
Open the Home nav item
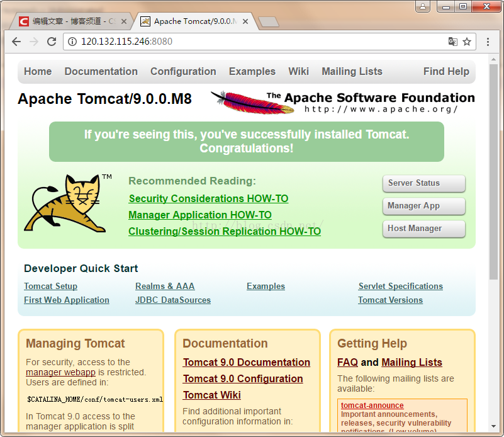coord(38,71)
